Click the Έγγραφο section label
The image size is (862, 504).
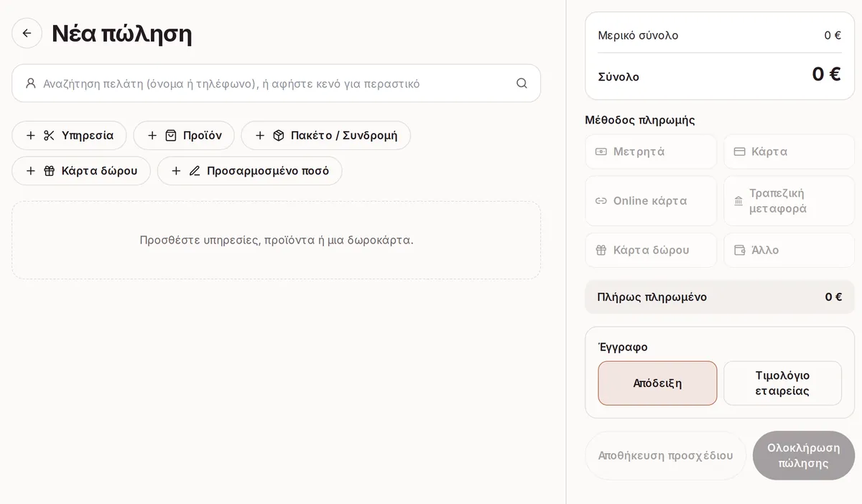(623, 347)
